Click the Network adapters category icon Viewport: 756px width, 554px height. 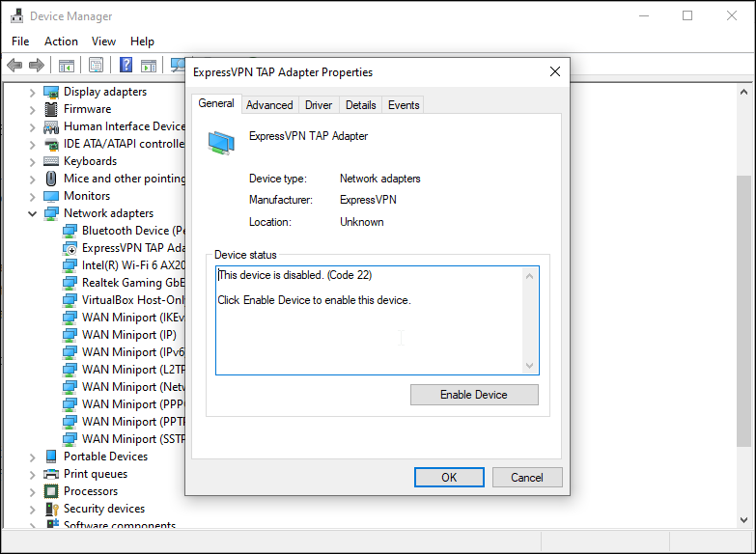pos(51,213)
